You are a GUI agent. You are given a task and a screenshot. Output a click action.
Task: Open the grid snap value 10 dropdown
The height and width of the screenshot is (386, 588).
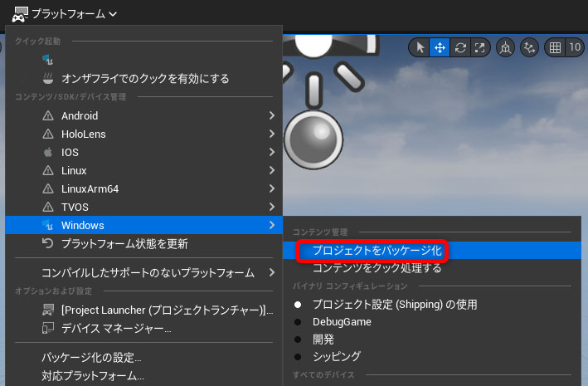coord(575,47)
